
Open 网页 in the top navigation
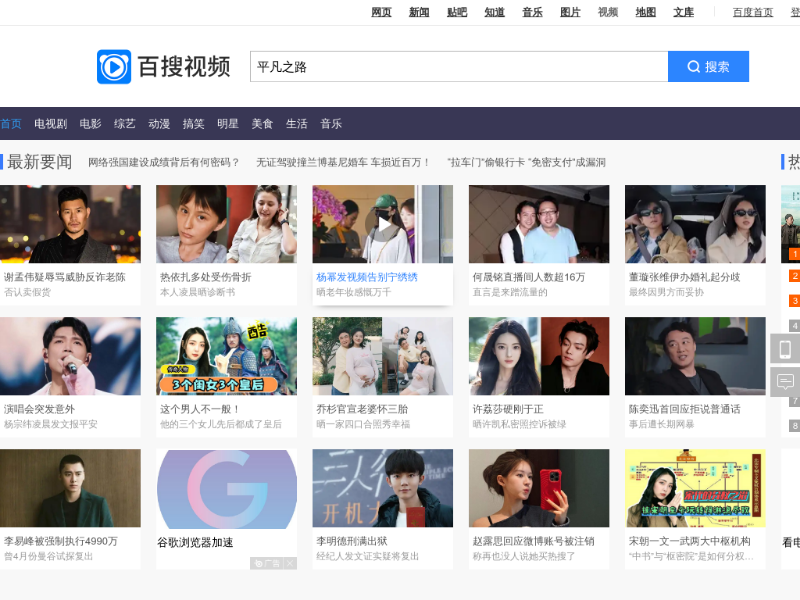pos(381,12)
